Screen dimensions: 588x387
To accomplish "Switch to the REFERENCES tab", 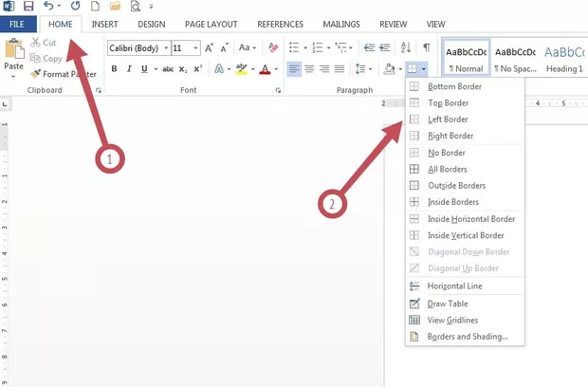I will (x=280, y=25).
